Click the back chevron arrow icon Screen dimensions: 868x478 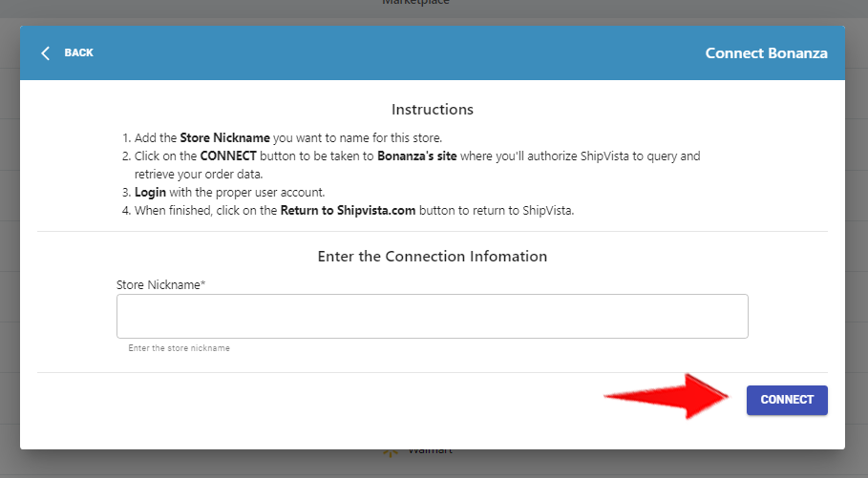pyautogui.click(x=46, y=53)
